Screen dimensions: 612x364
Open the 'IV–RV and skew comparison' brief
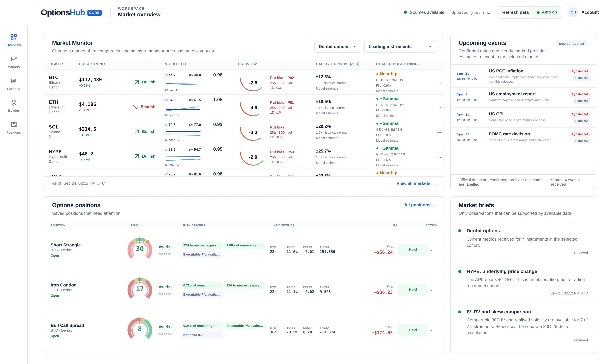[x=523, y=326]
